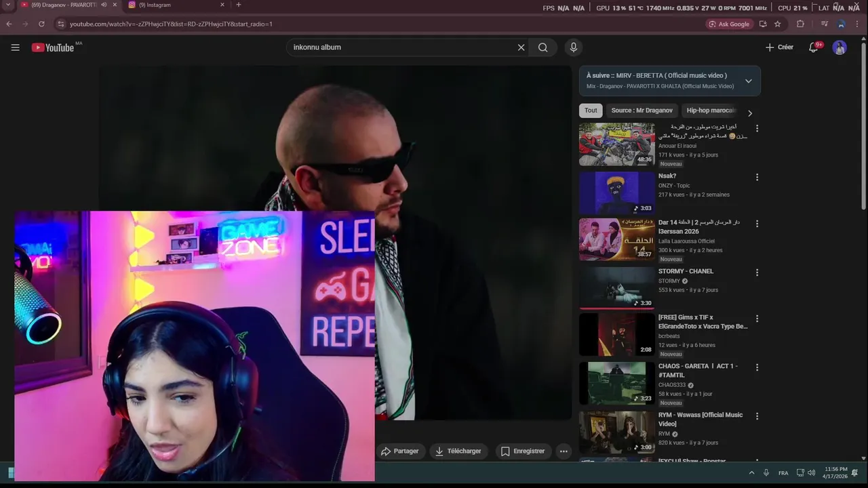The width and height of the screenshot is (868, 488).
Task: Open the site information icon in address bar
Action: click(61, 24)
